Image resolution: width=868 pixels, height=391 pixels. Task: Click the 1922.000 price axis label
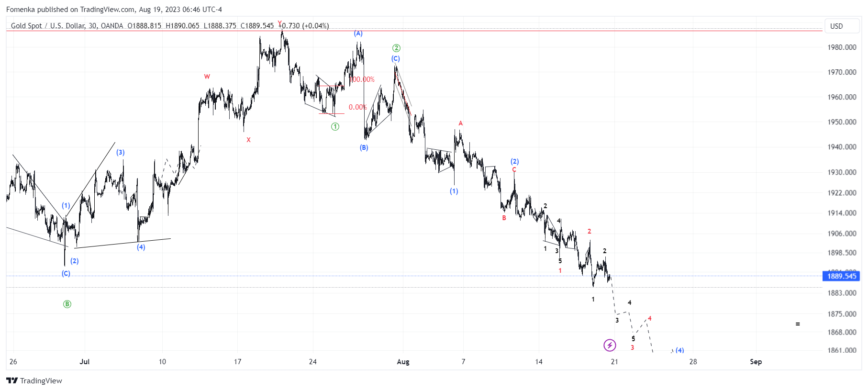click(842, 193)
